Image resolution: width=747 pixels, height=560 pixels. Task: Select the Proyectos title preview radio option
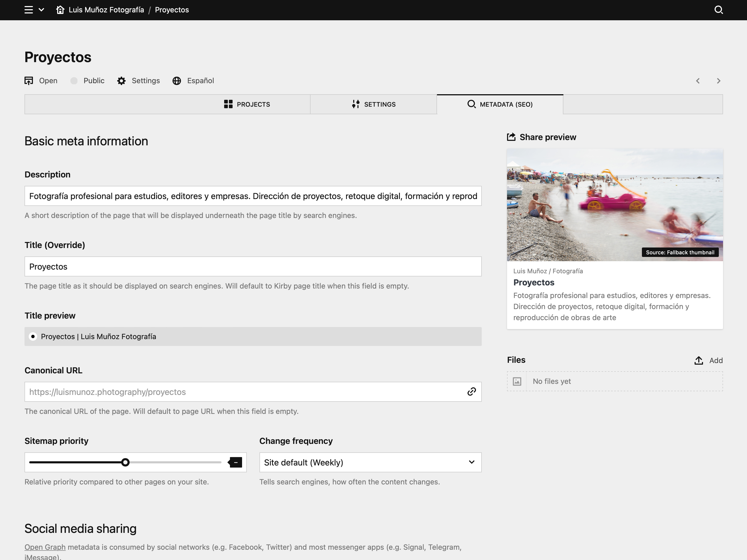(x=33, y=336)
